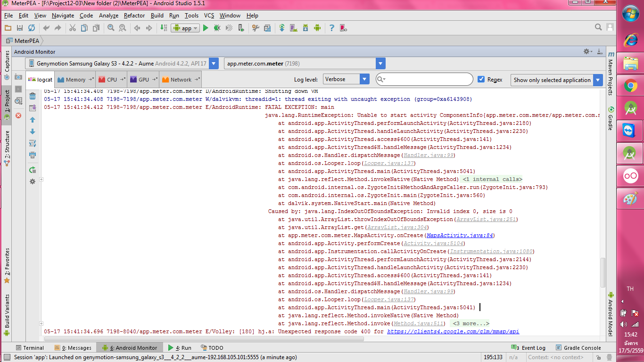Open the VCS menu
Screen dimensions: 644x362
(209, 16)
